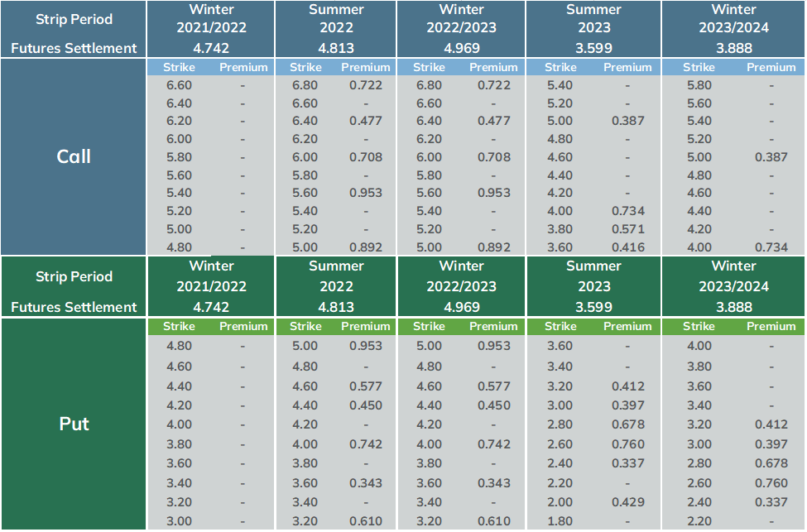Click Summer 2022 call premium 0.722

[x=365, y=85]
